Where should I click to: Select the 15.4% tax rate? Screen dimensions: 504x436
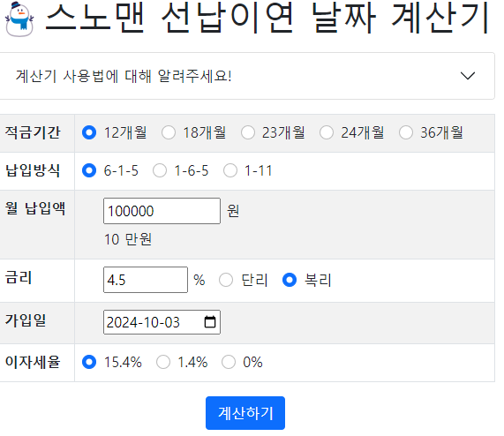[89, 362]
